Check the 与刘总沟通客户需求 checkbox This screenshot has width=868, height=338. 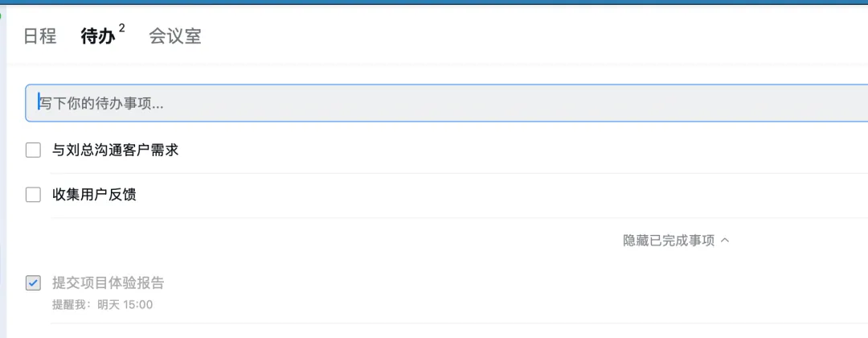pyautogui.click(x=33, y=150)
